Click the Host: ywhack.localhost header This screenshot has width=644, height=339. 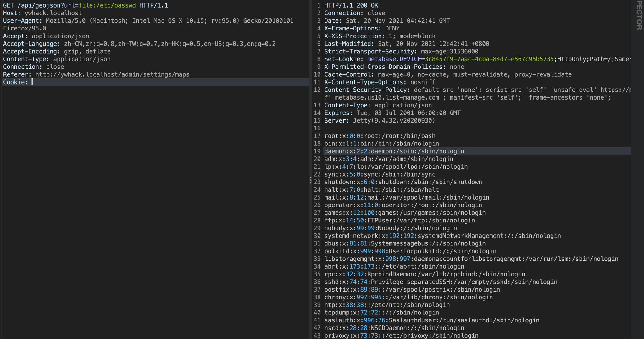click(42, 13)
